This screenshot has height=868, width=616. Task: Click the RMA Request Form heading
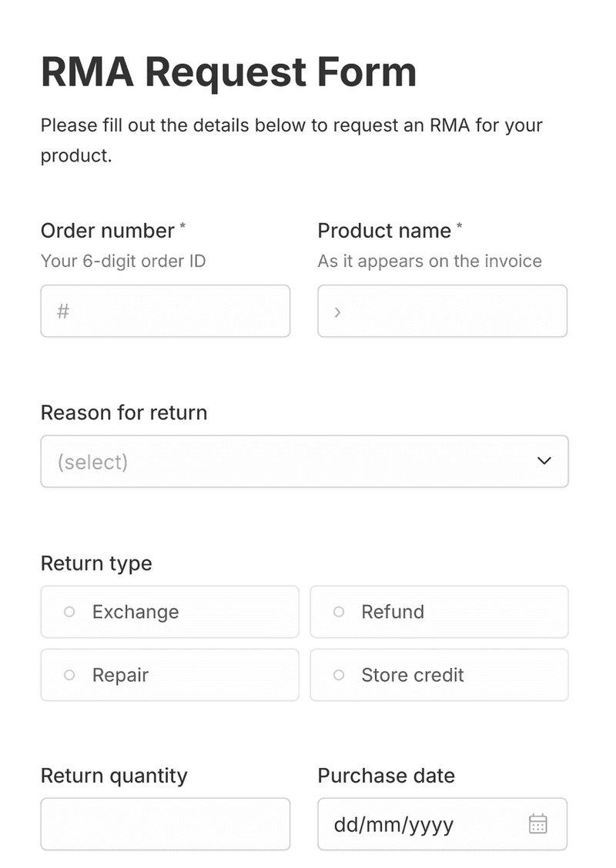(229, 72)
